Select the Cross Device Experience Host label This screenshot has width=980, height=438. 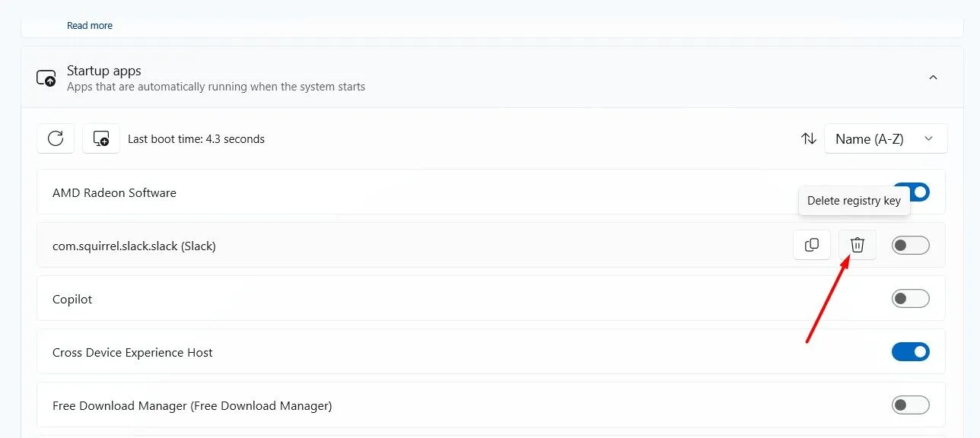[132, 352]
